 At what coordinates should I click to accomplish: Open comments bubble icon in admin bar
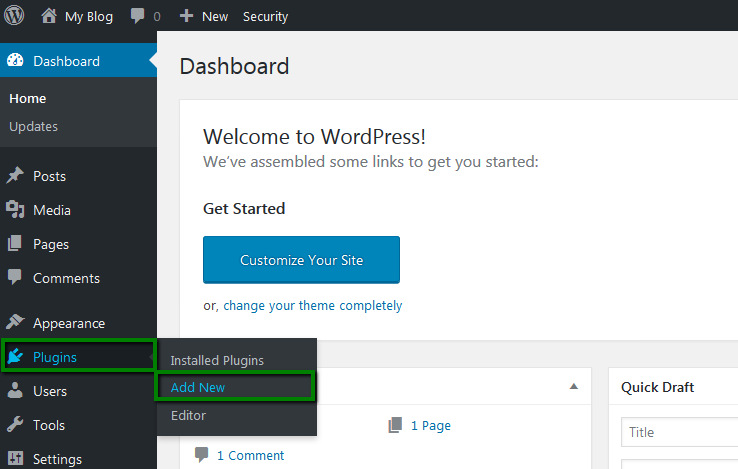pyautogui.click(x=138, y=17)
